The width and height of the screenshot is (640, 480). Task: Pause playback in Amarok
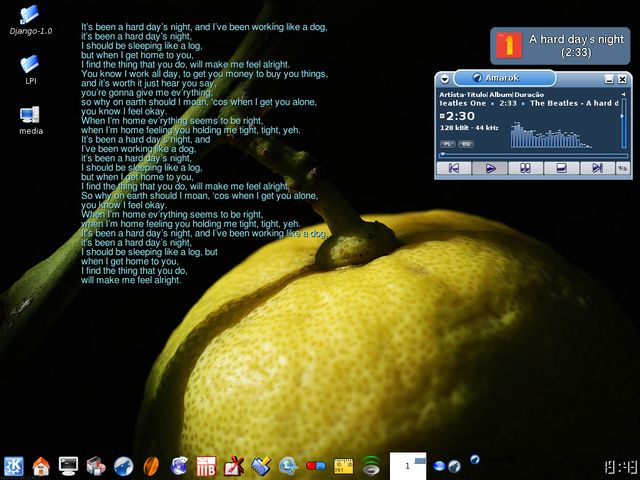coord(526,168)
